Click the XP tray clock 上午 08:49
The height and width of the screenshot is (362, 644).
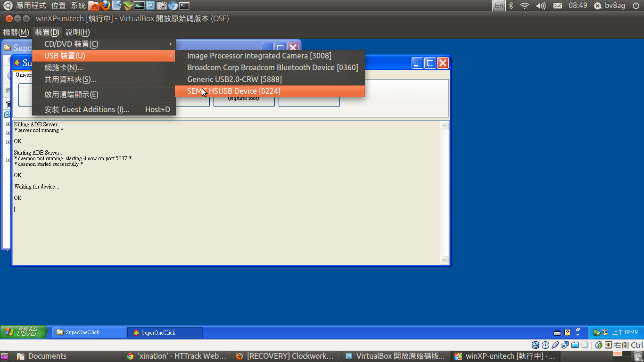(x=625, y=332)
